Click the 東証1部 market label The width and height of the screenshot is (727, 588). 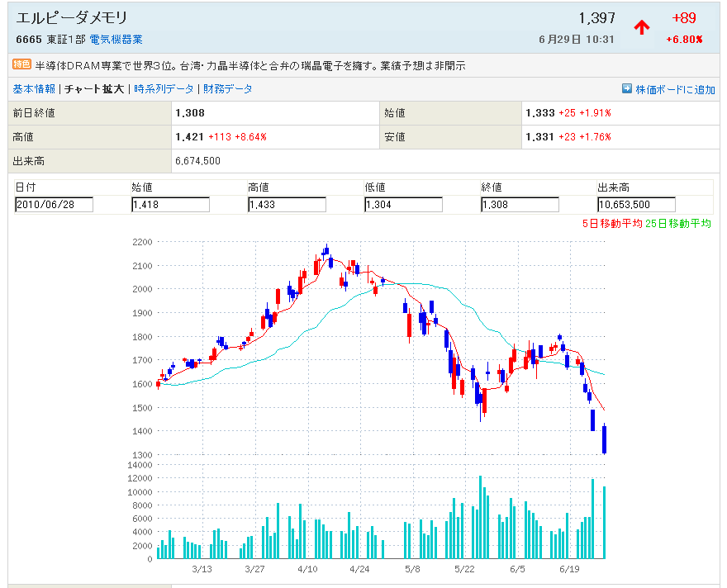[66, 40]
